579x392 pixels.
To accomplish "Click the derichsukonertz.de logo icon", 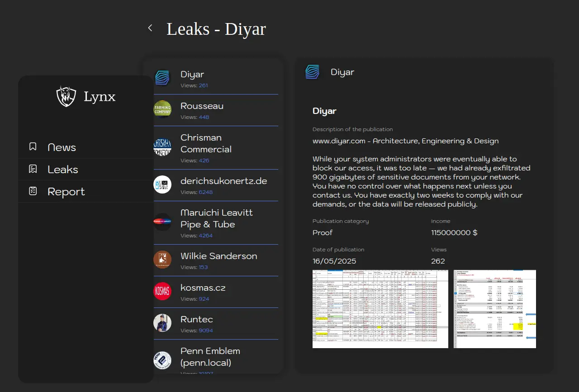I will click(x=162, y=184).
